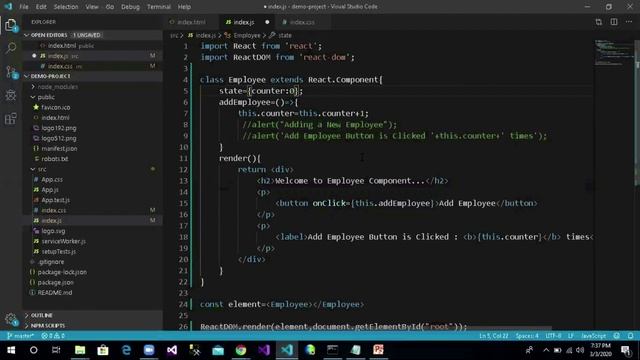This screenshot has width=640, height=360.
Task: Split the editor to the right
Action: pos(614,22)
